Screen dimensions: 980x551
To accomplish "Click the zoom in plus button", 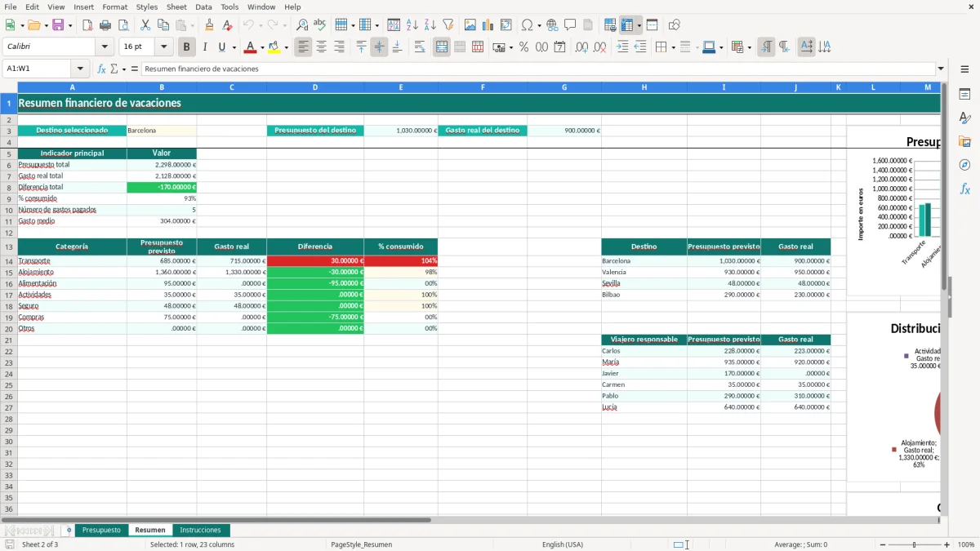I will pyautogui.click(x=947, y=544).
